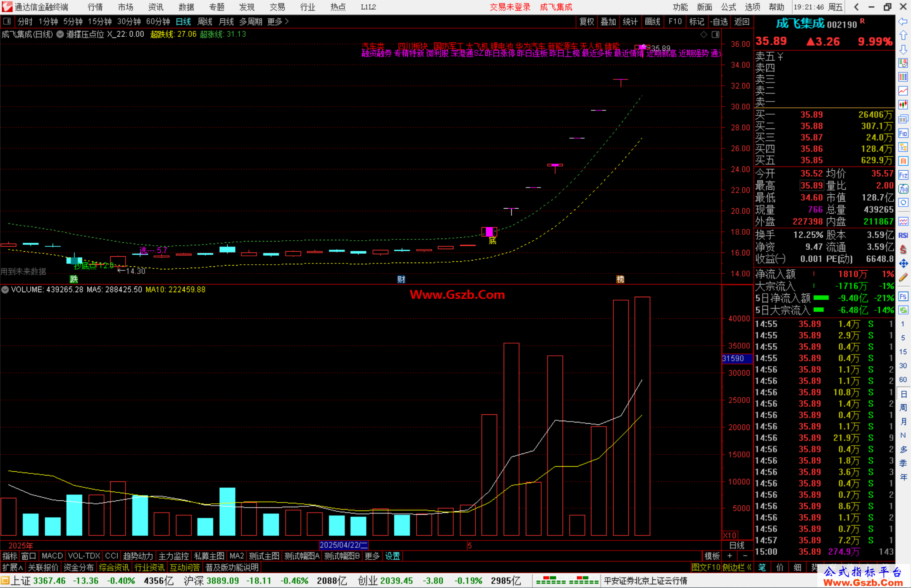Click the 2025/04/22 date marker on timeline
911x588 pixels.
343,545
